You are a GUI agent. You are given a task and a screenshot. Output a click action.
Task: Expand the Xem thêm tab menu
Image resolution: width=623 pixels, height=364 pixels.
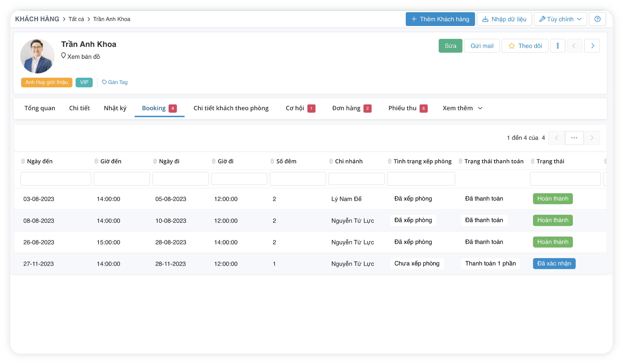(462, 108)
